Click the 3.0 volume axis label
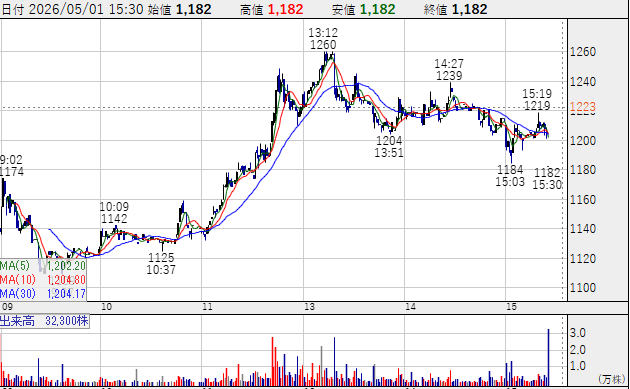 click(x=577, y=333)
